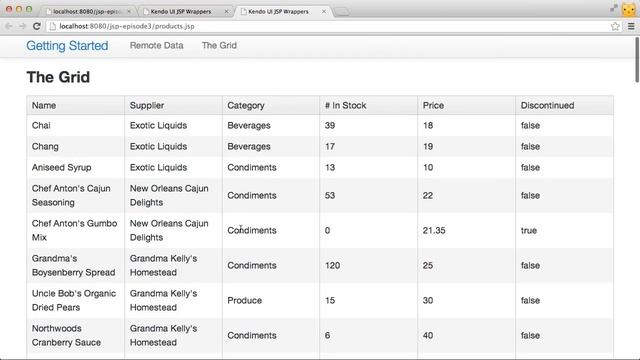Viewport: 640px width, 360px height.
Task: Click Uncle Bob's Organic Dried Pears cell
Action: click(x=76, y=300)
